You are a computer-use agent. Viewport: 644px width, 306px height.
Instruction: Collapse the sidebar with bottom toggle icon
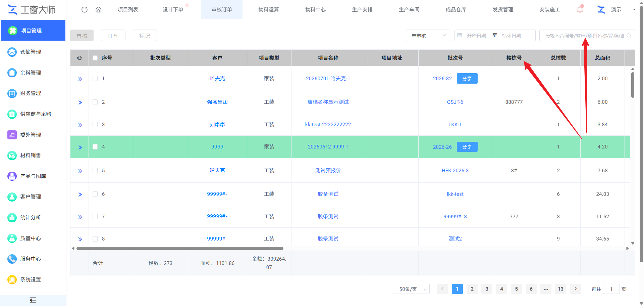tap(33, 300)
